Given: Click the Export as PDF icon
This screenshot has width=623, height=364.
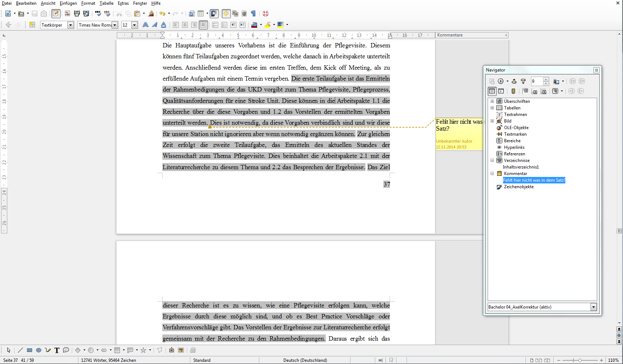Looking at the screenshot, I should (67, 13).
